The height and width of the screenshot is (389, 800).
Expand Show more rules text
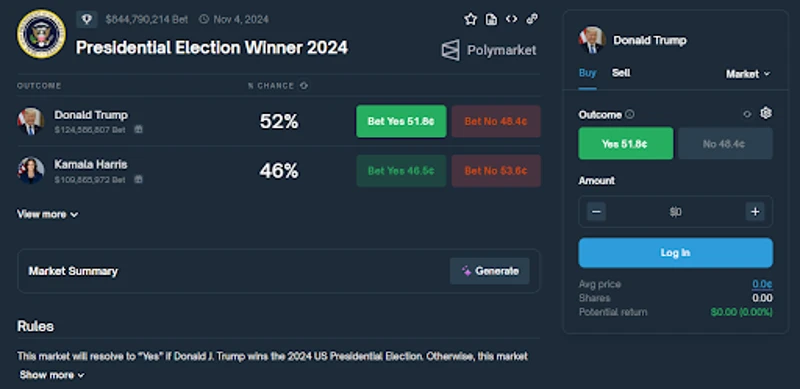(x=52, y=375)
